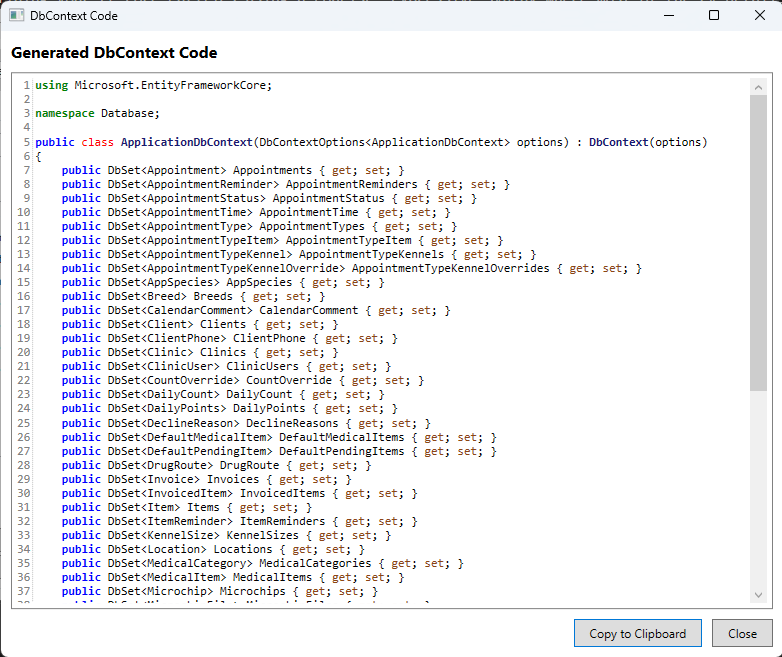
Task: Click the DbSet<ClinicUser> ClinicUsers line
Action: (x=226, y=366)
